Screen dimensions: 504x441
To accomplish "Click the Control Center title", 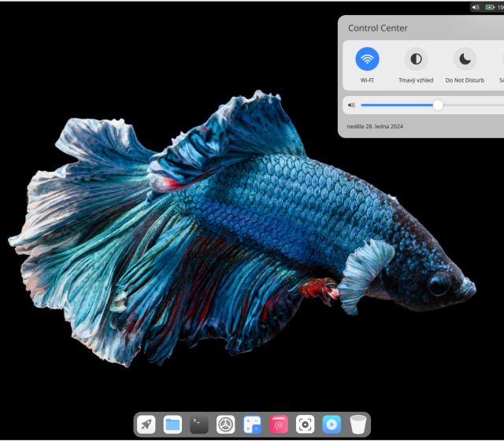I will pyautogui.click(x=378, y=28).
